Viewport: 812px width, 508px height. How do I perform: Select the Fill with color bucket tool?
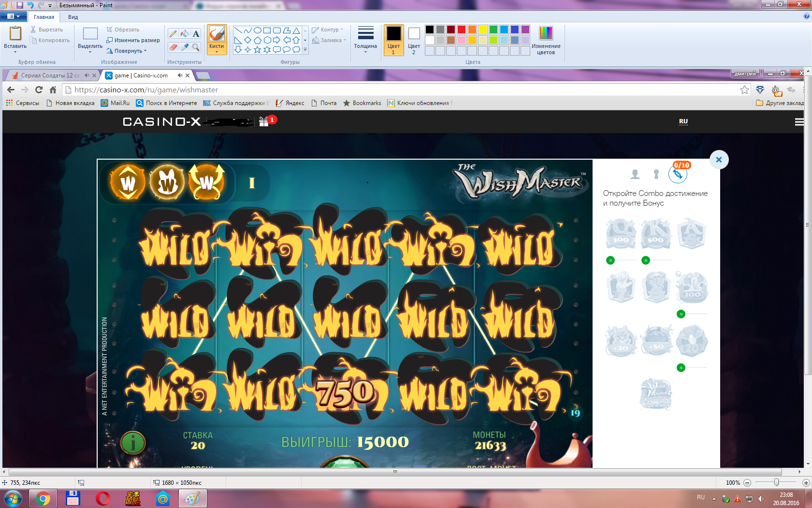pyautogui.click(x=184, y=33)
